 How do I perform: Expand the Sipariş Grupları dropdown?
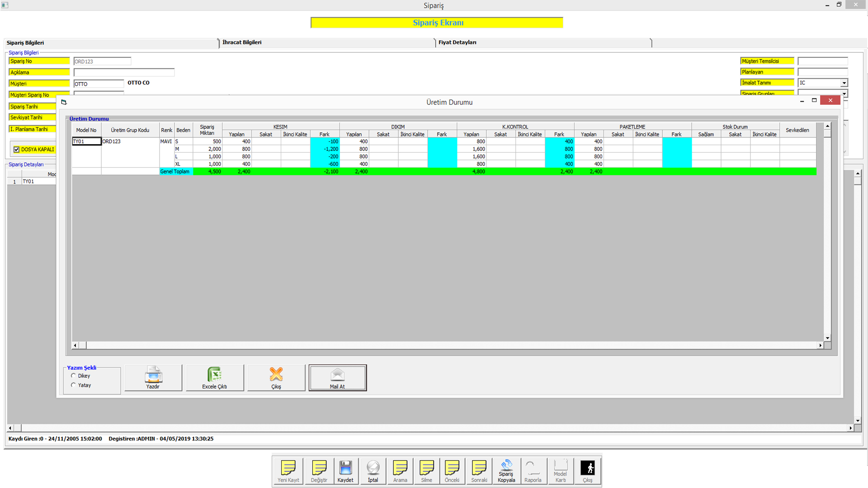844,94
